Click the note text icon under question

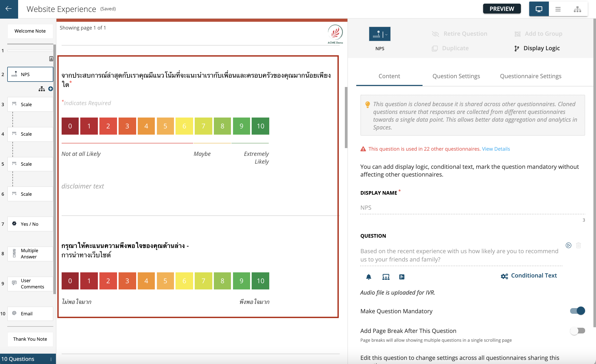point(402,277)
